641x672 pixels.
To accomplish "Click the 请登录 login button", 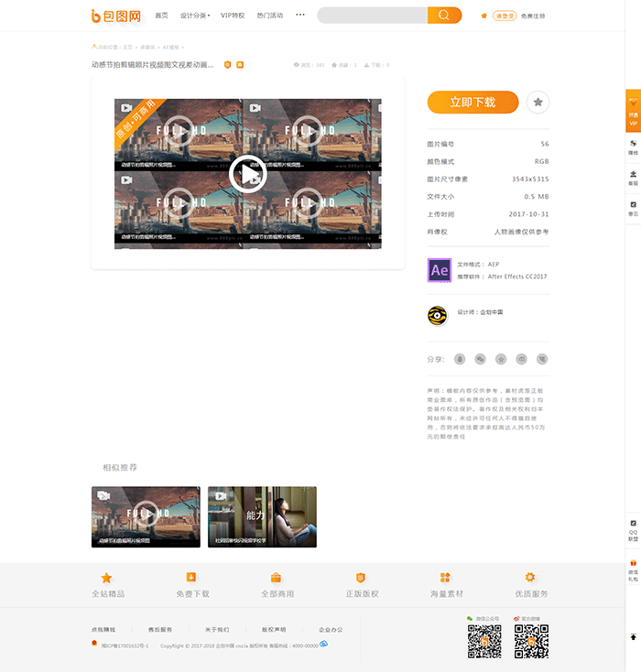I will click(505, 16).
